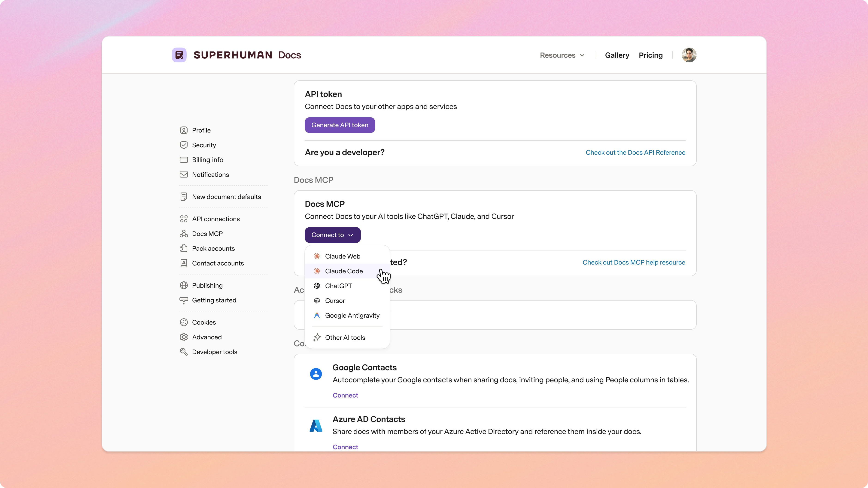This screenshot has height=488, width=868.
Task: Open API connections section
Action: coord(210,219)
